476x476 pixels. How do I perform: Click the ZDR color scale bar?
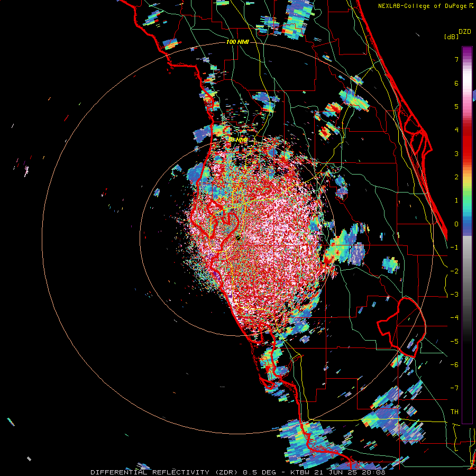pyautogui.click(x=467, y=235)
